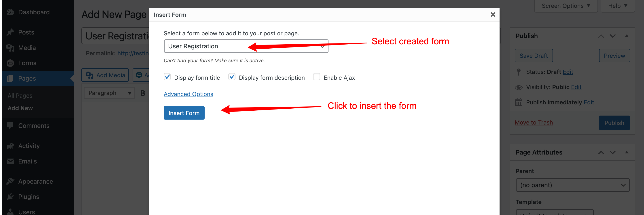This screenshot has width=644, height=215.
Task: Open the User Registration form dropdown
Action: coord(246,46)
